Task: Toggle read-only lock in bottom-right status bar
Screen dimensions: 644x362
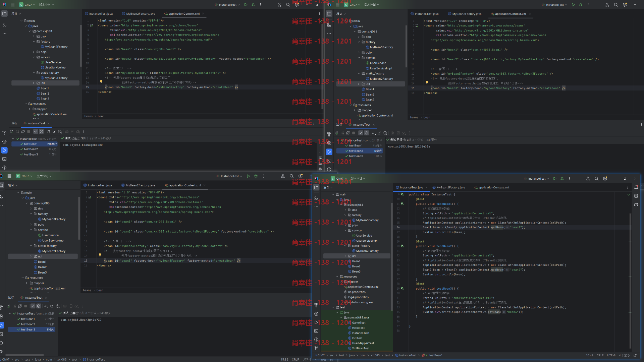Action: pyautogui.click(x=635, y=355)
